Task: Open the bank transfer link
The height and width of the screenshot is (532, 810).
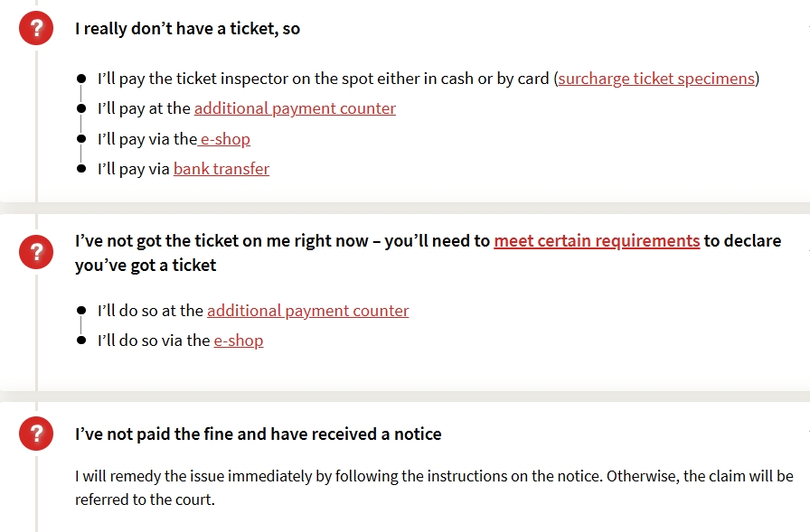Action: [221, 169]
